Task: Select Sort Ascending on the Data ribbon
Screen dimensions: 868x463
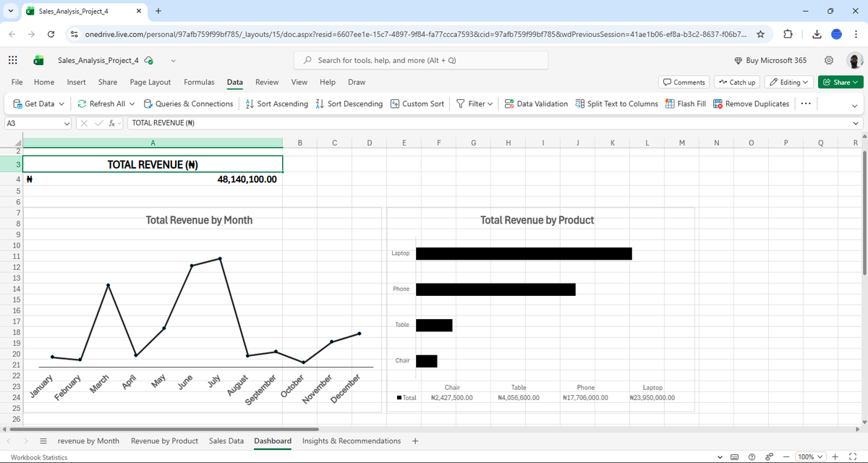Action: click(276, 103)
